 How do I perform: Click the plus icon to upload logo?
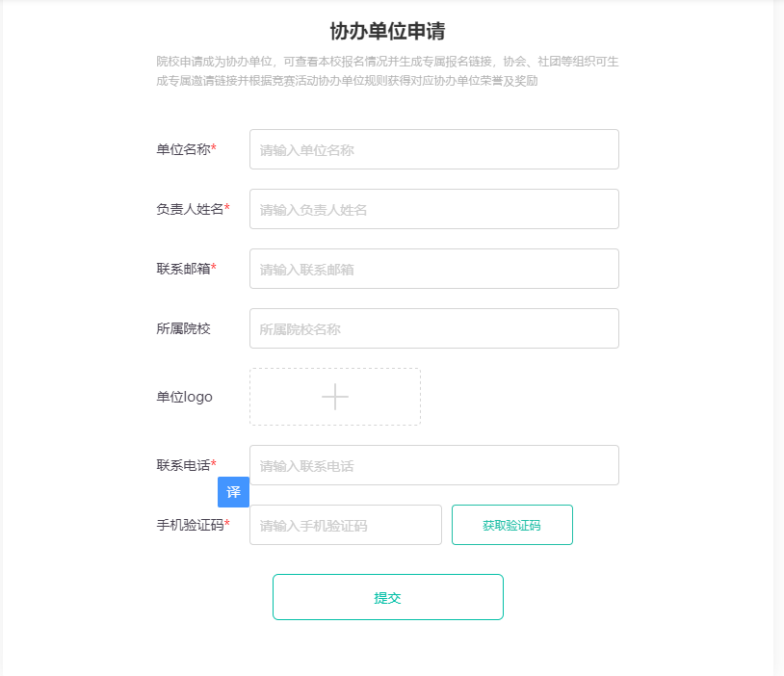point(335,397)
